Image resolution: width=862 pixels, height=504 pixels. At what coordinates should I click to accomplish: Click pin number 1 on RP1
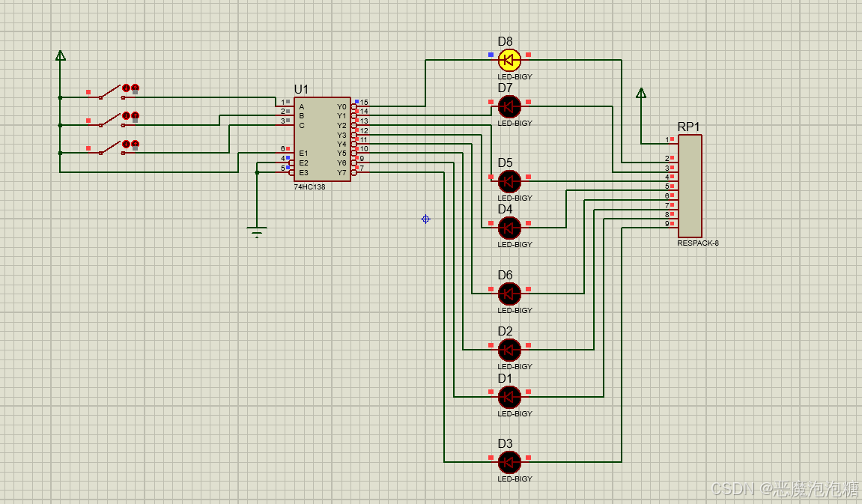(667, 140)
